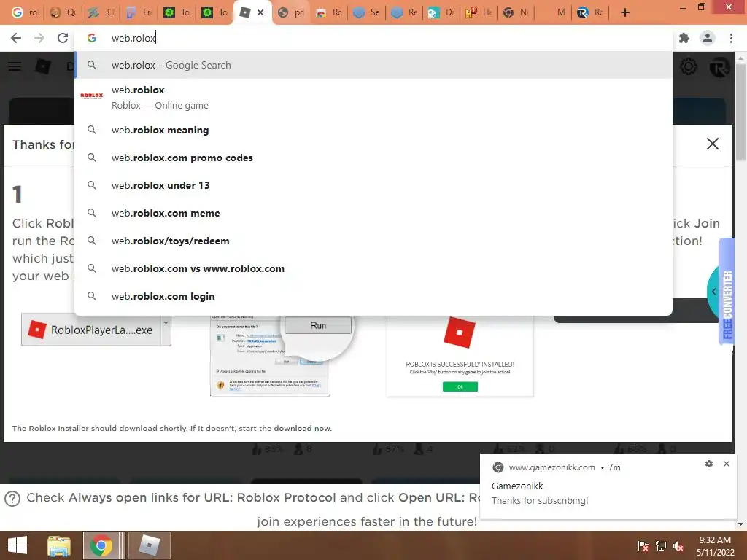
Task: Open the Windows Start button
Action: point(18,545)
